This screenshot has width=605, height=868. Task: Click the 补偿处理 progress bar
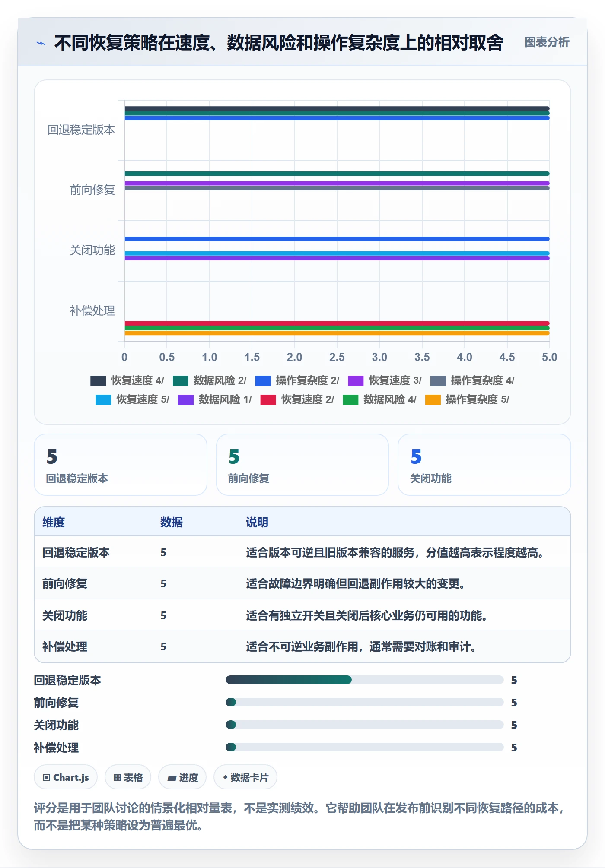pyautogui.click(x=365, y=747)
